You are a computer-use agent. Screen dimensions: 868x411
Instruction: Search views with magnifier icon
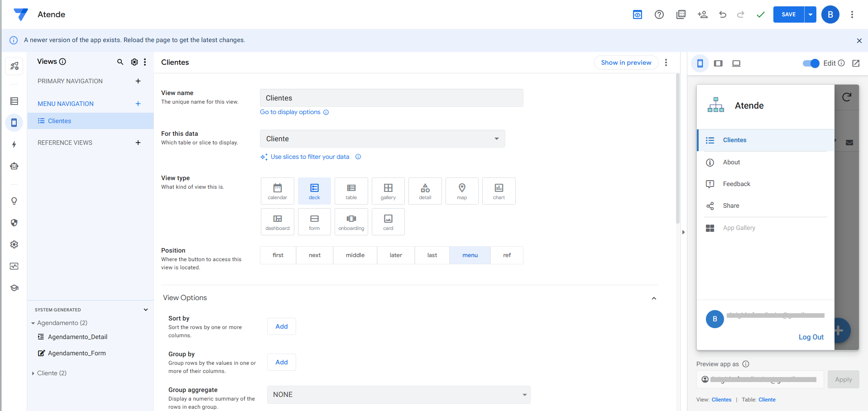pos(120,62)
